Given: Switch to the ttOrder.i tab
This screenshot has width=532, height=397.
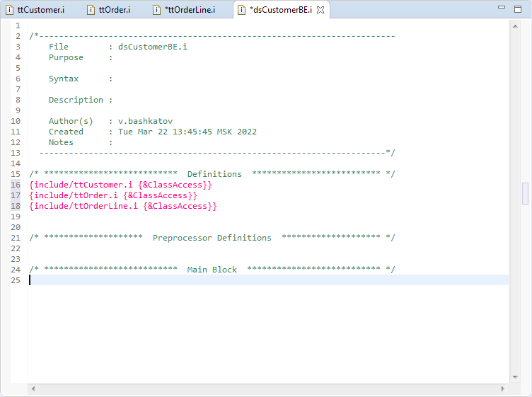Looking at the screenshot, I should (114, 10).
